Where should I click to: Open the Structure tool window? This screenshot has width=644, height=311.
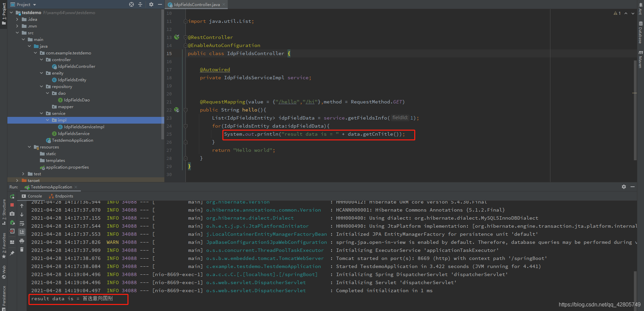4,212
